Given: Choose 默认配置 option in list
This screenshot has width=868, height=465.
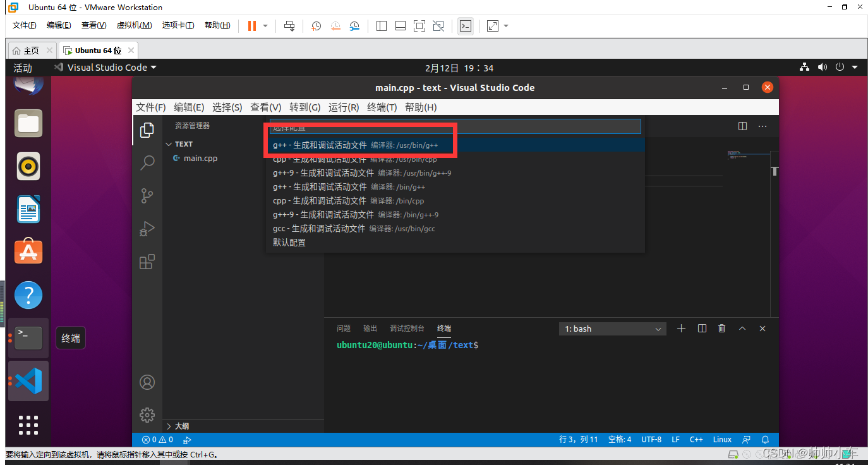Looking at the screenshot, I should (x=455, y=243).
